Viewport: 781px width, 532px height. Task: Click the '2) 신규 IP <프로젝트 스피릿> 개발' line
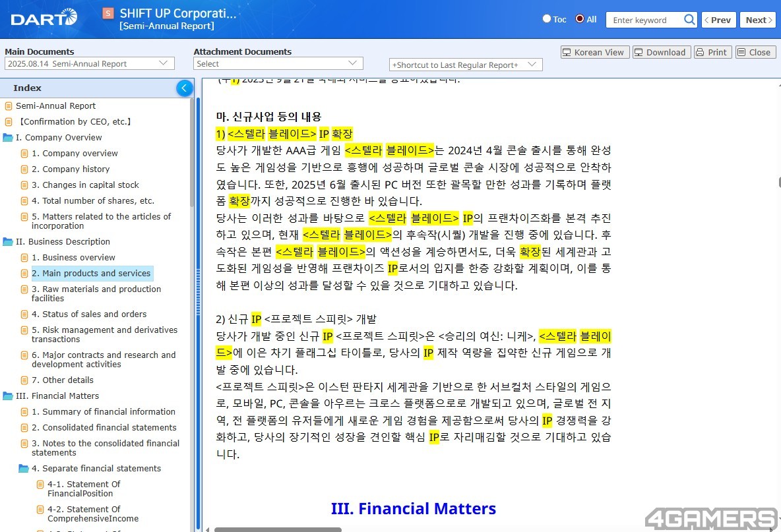296,319
